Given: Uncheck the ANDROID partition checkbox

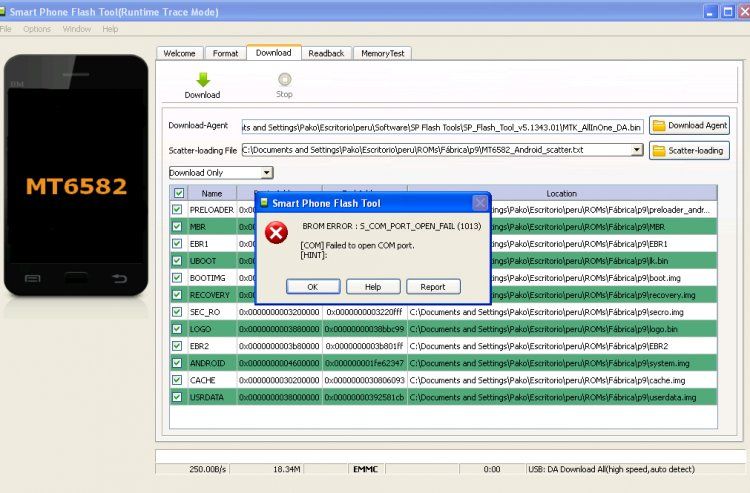Looking at the screenshot, I should tap(177, 363).
